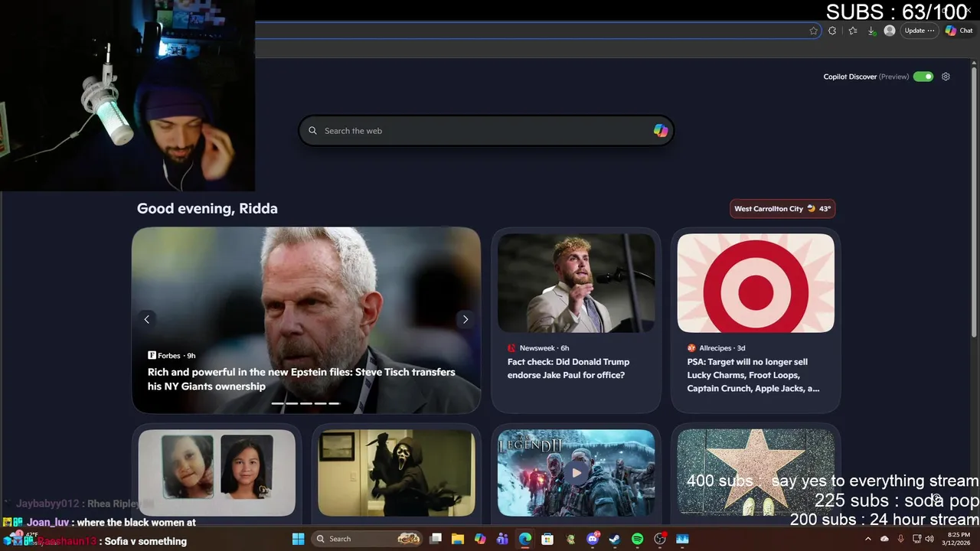Open Microsoft Teams on taskbar

pos(502,539)
